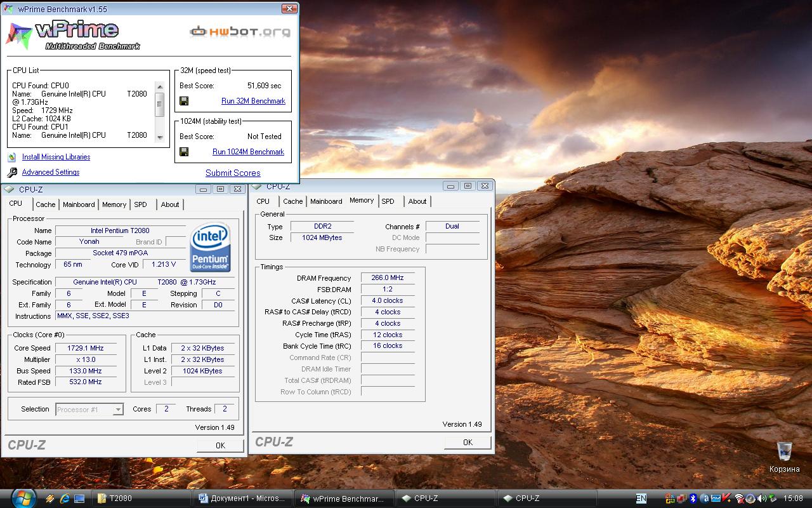Switch to SPD tab in right CPU-Z window

click(388, 201)
